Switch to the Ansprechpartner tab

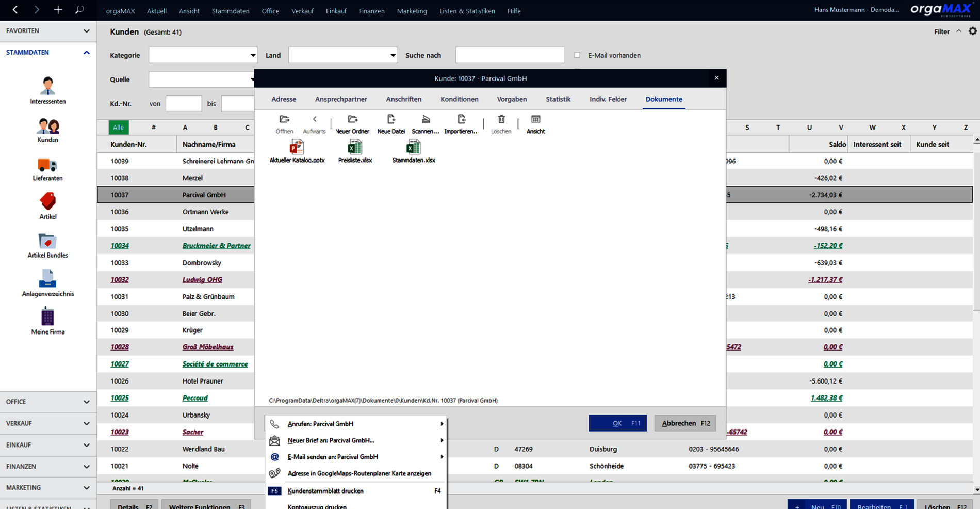(x=341, y=99)
